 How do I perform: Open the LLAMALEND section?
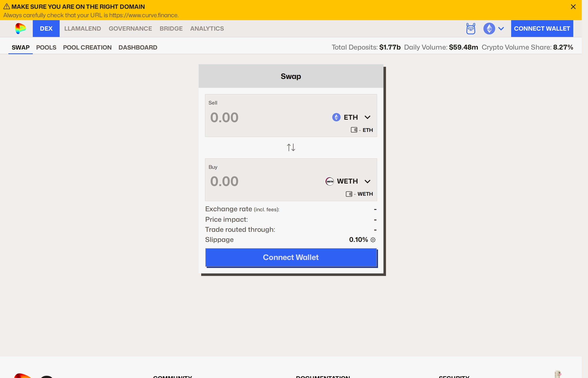tap(83, 29)
